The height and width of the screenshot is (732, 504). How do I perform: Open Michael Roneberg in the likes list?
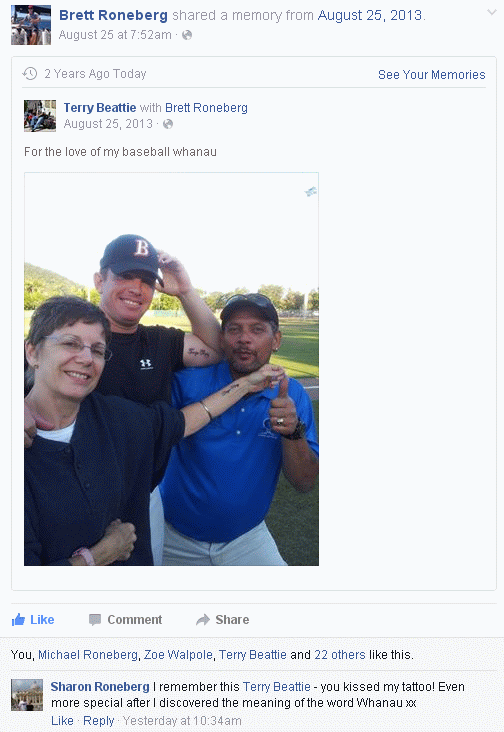[88, 655]
